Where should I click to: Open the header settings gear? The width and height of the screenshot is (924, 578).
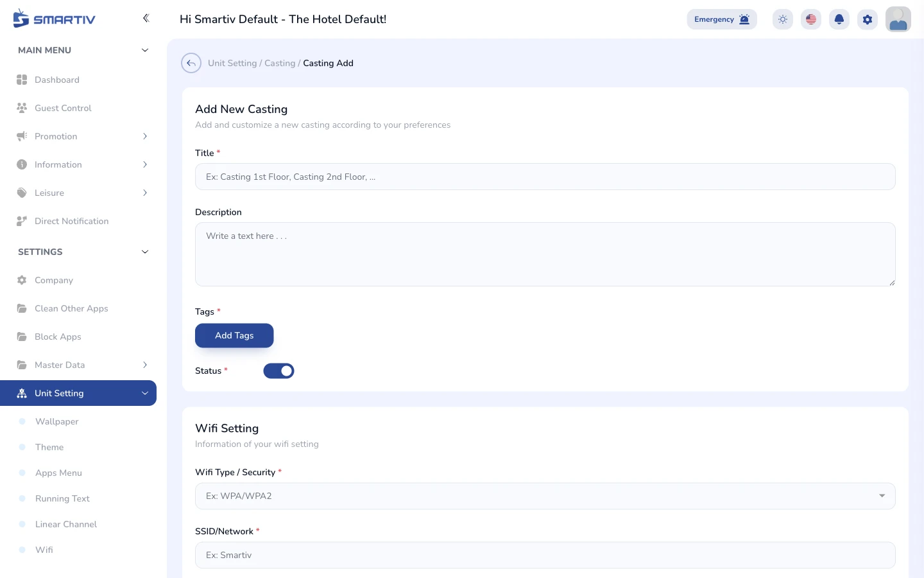tap(868, 19)
